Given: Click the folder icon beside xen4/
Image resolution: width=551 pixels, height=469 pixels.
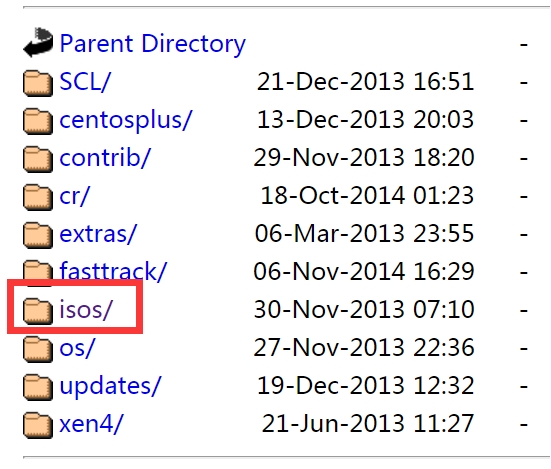Looking at the screenshot, I should point(38,425).
